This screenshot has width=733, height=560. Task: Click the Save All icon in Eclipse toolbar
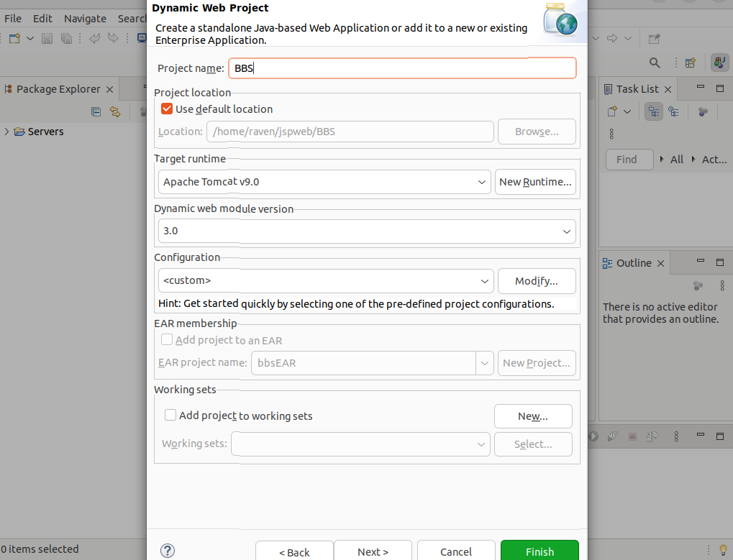pyautogui.click(x=66, y=38)
